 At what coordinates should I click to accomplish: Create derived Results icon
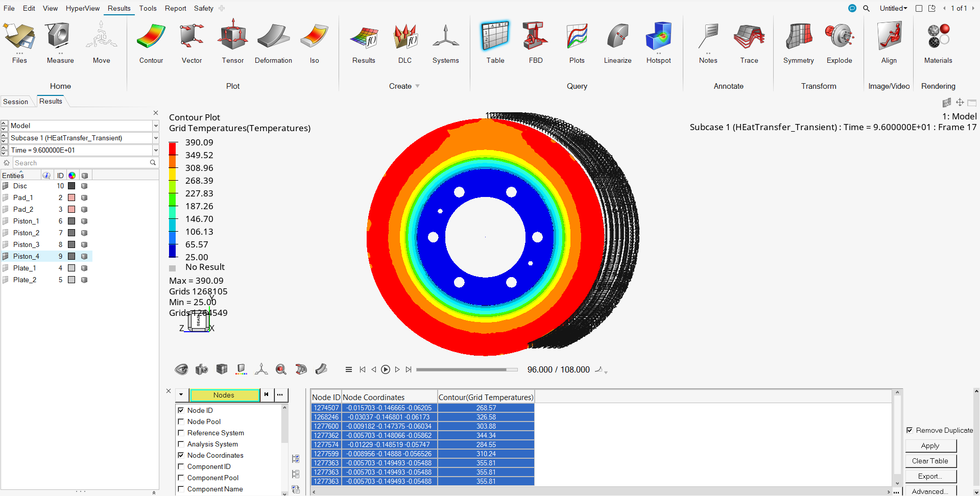tap(364, 43)
